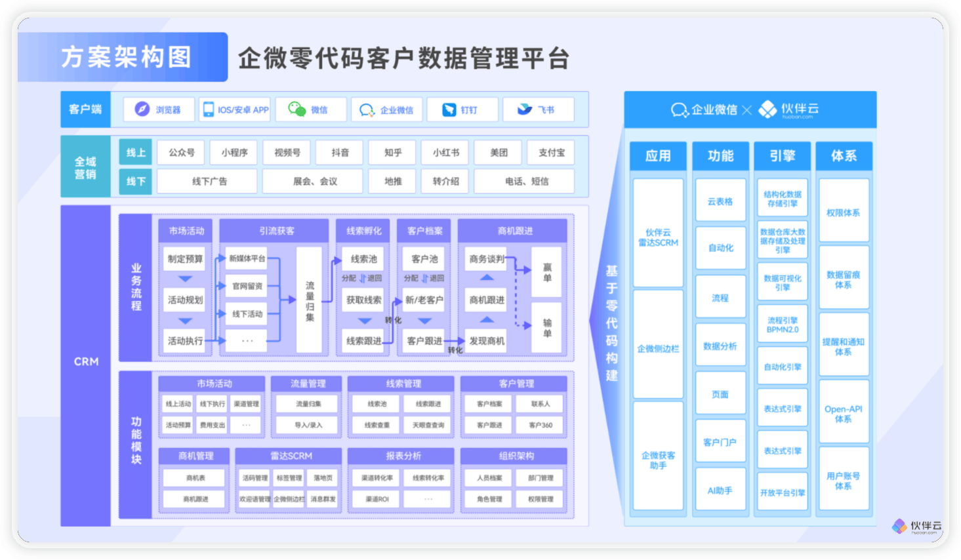Image resolution: width=961 pixels, height=560 pixels.
Task: Click the 云表格 function box
Action: pyautogui.click(x=720, y=201)
